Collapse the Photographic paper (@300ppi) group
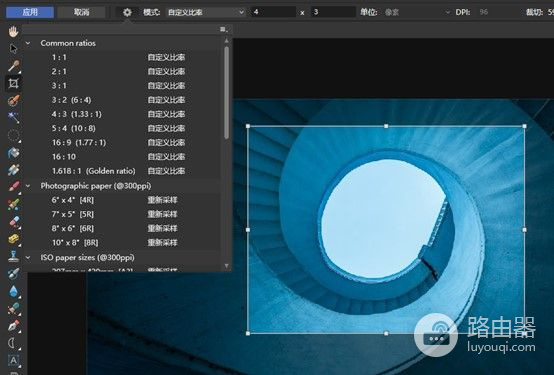The height and width of the screenshot is (375, 554). click(28, 186)
